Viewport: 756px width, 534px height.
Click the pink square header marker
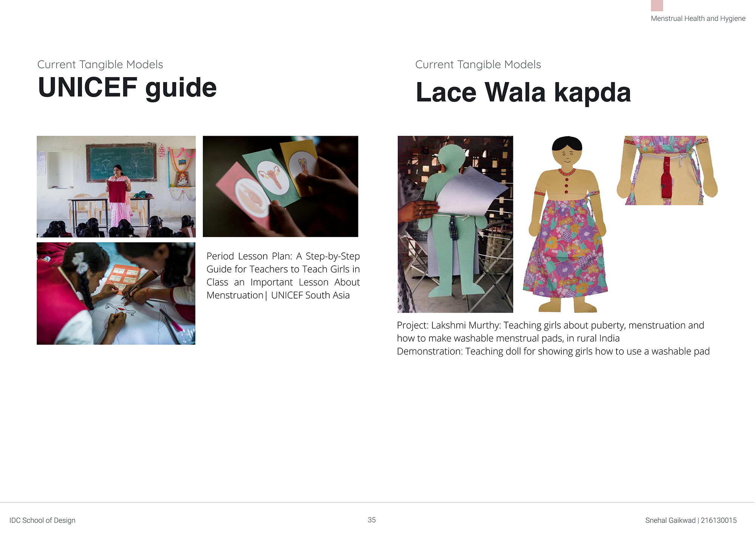(x=657, y=5)
